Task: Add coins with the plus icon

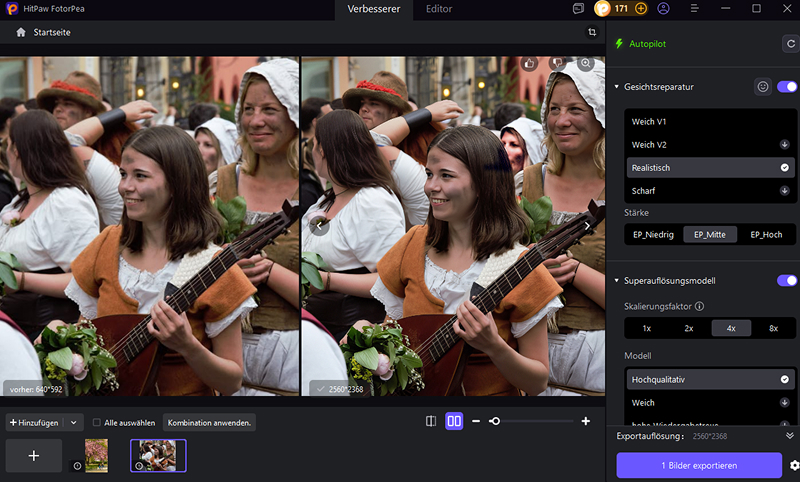Action: (641, 8)
